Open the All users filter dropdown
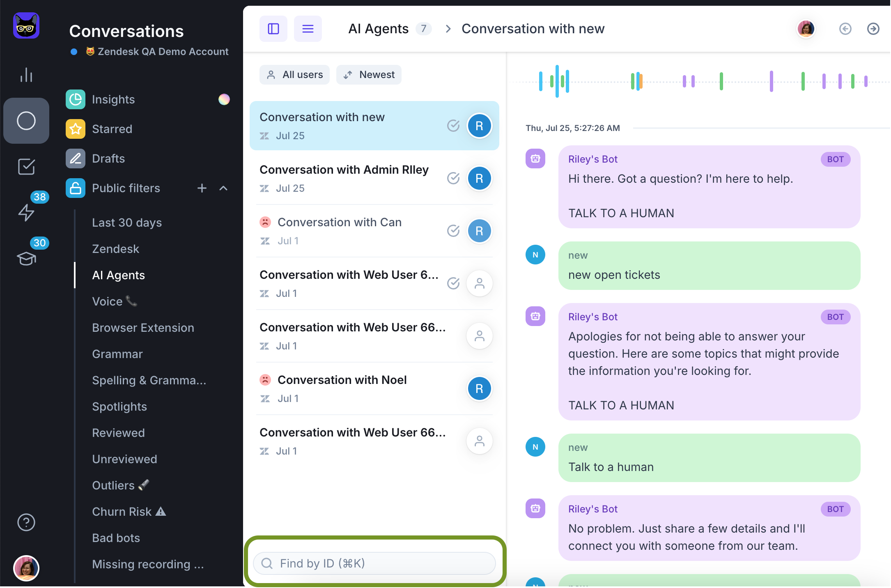The height and width of the screenshot is (588, 891). 294,75
